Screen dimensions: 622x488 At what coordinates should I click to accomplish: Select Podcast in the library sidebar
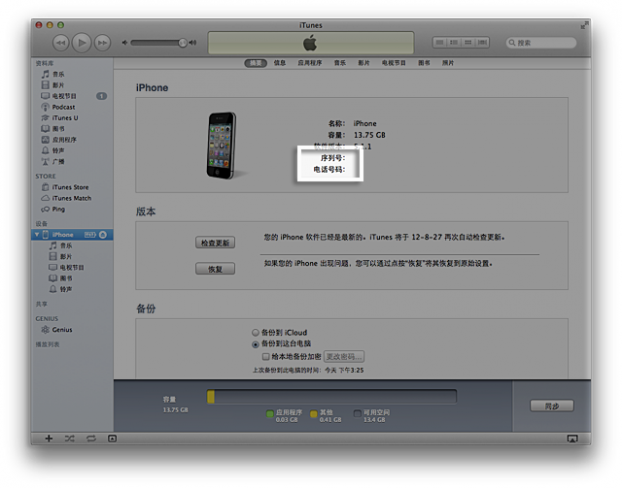63,106
